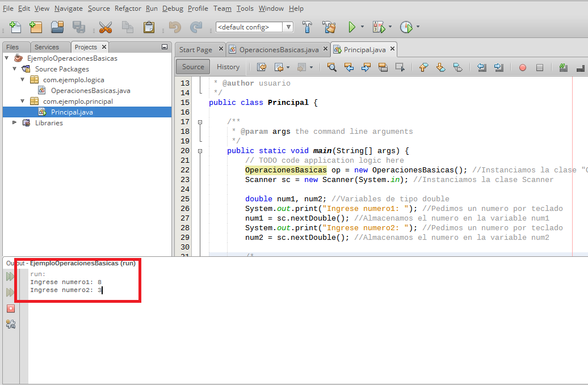588x385 pixels.
Task: Open the Refactor menu
Action: click(128, 8)
